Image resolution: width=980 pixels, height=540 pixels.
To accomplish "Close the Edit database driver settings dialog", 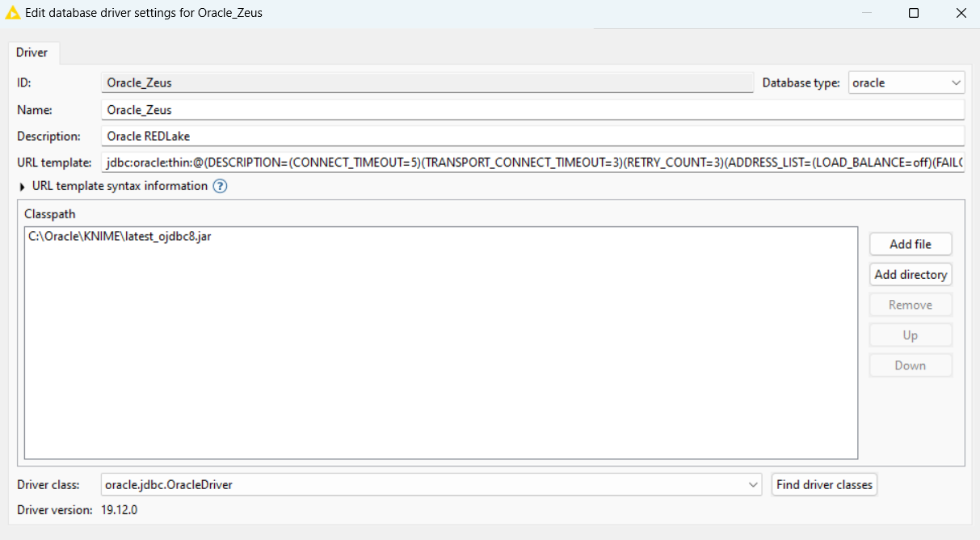I will (x=961, y=13).
